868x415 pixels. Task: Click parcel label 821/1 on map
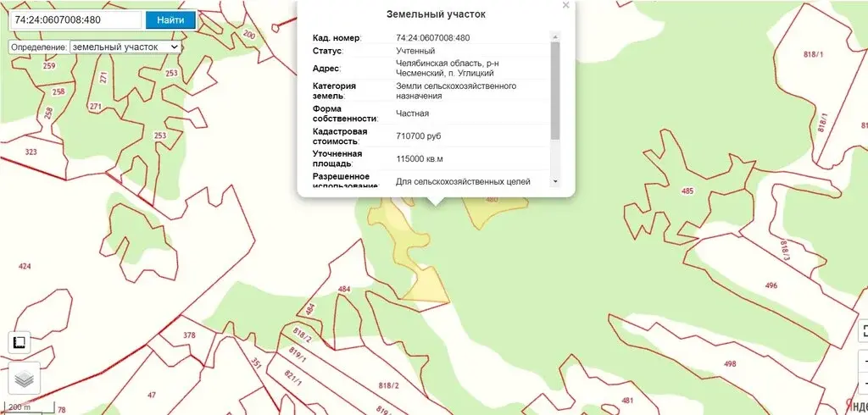click(x=293, y=379)
